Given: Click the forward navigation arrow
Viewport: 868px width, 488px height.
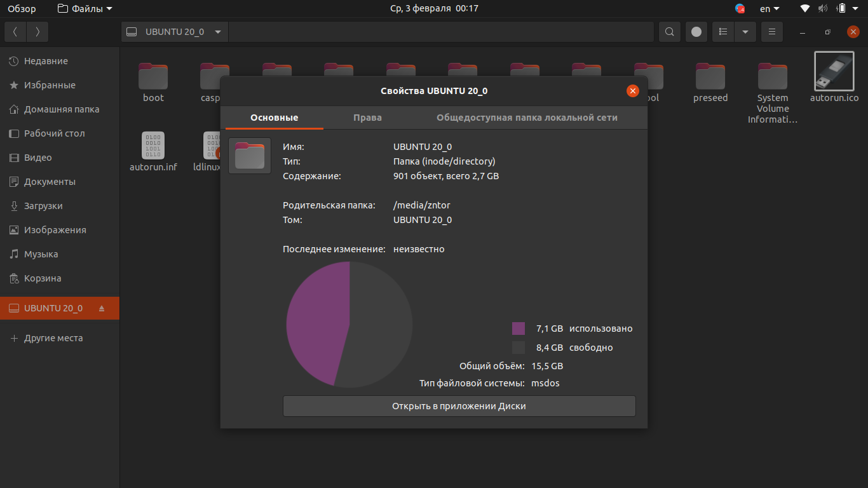Looking at the screenshot, I should 37,32.
